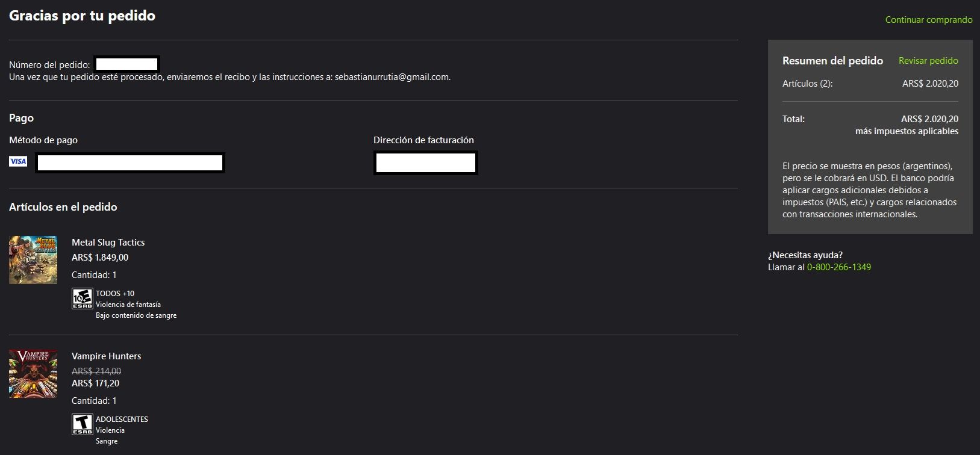Click the Bajo contenido de sangre descriptor
This screenshot has height=455, width=980.
136,315
